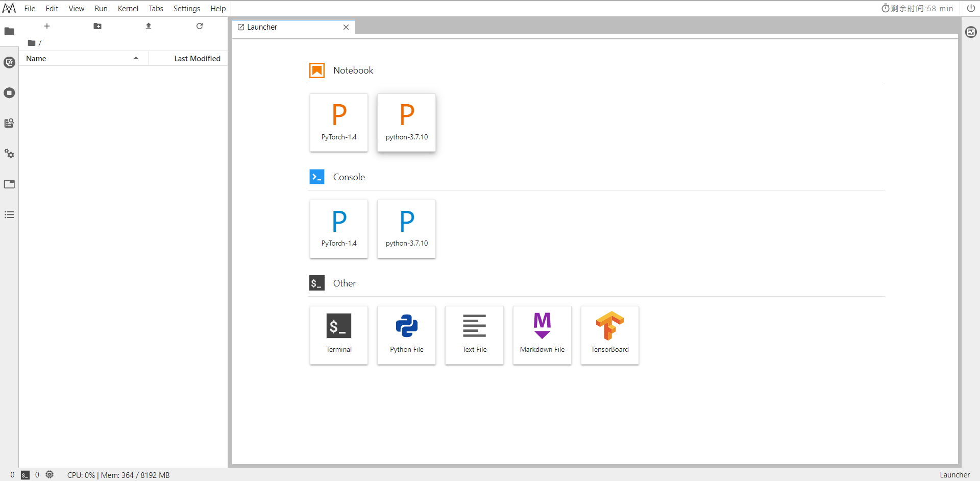Click the power shutdown icon top right
The height and width of the screenshot is (481, 980).
971,8
